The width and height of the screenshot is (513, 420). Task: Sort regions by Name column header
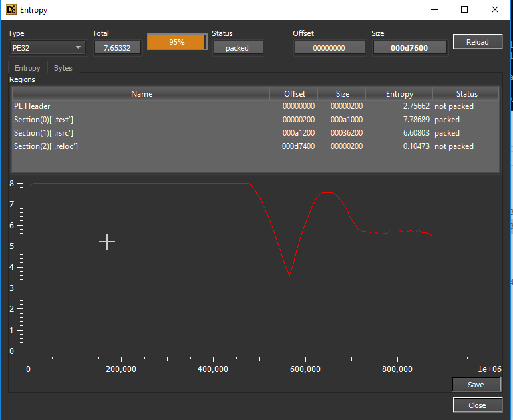[x=141, y=94]
